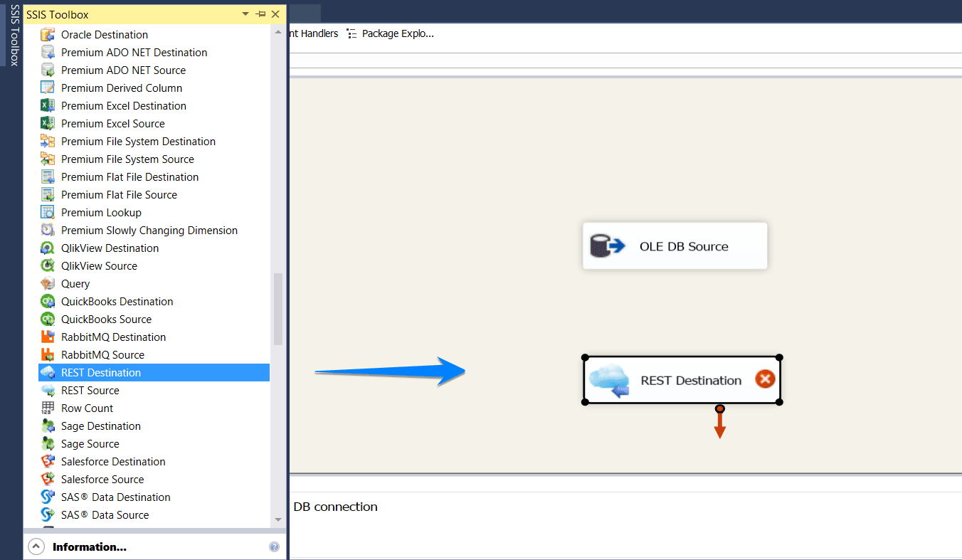
Task: Open the collapsed SSIS Toolbox side tab
Action: coord(14,35)
